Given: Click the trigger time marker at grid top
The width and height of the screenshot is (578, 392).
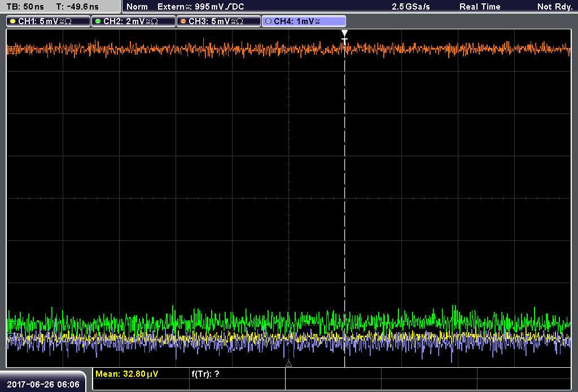Looking at the screenshot, I should click(x=344, y=34).
